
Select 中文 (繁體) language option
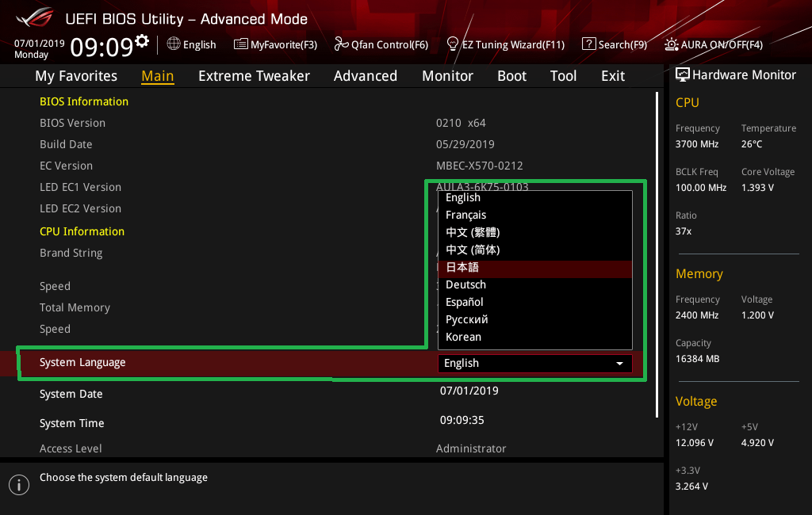(535, 232)
